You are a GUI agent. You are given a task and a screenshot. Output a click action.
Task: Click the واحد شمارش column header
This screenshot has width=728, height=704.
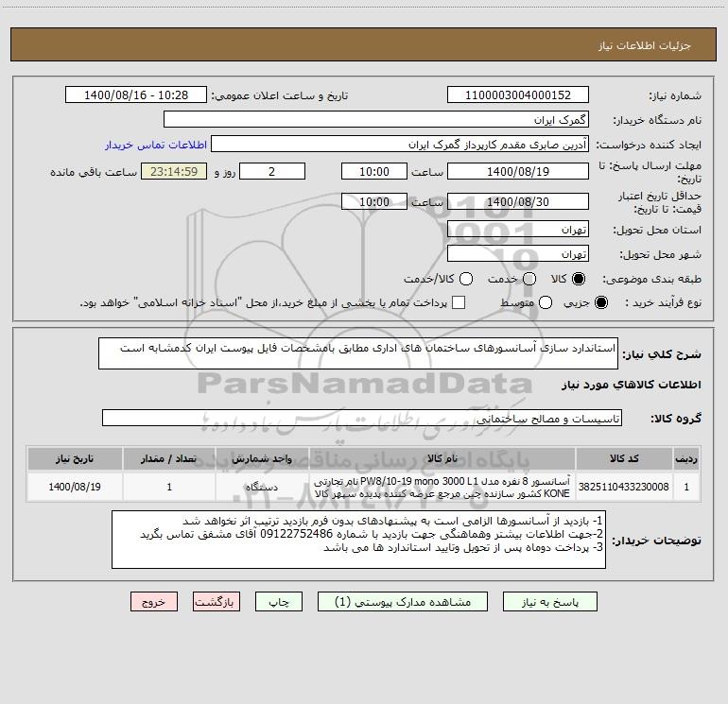click(262, 458)
